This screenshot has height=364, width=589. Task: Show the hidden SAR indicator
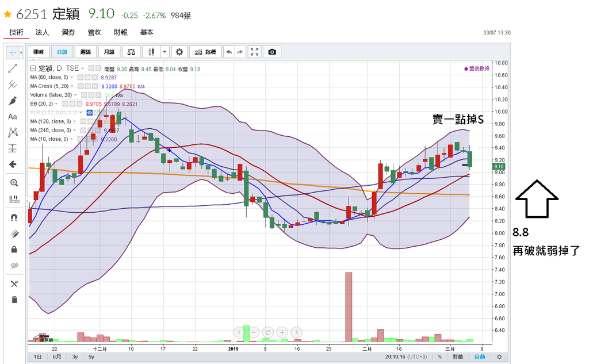(x=89, y=113)
